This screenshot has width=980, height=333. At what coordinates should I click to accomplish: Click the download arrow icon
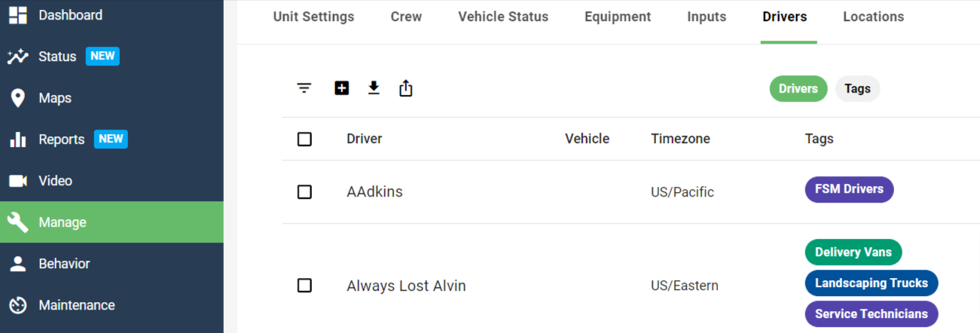click(374, 88)
